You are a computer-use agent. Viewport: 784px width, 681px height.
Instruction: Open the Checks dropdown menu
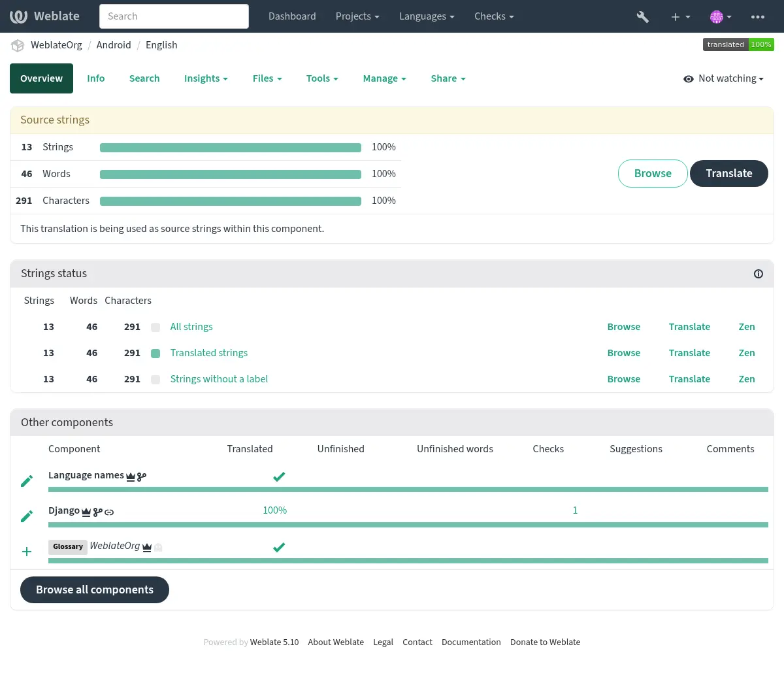(x=494, y=16)
